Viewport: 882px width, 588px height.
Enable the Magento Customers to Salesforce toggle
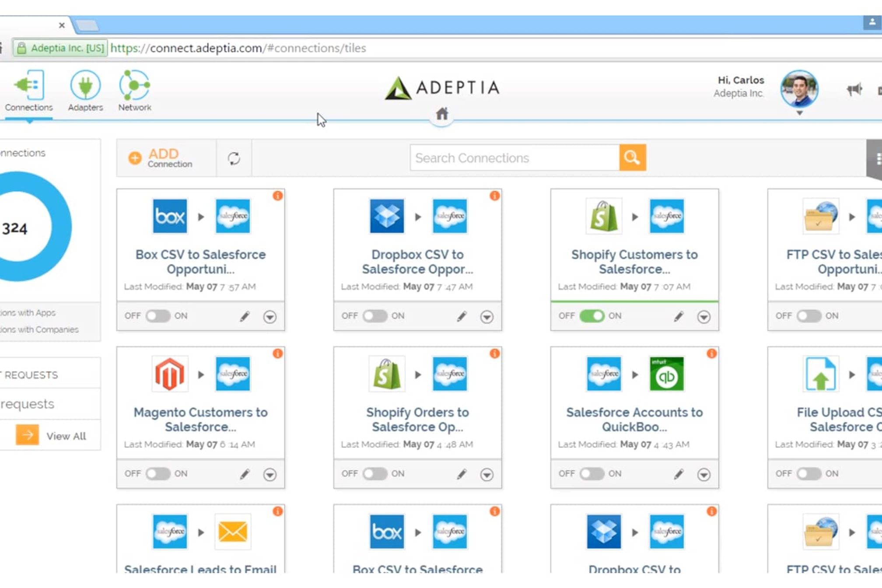pos(157,474)
